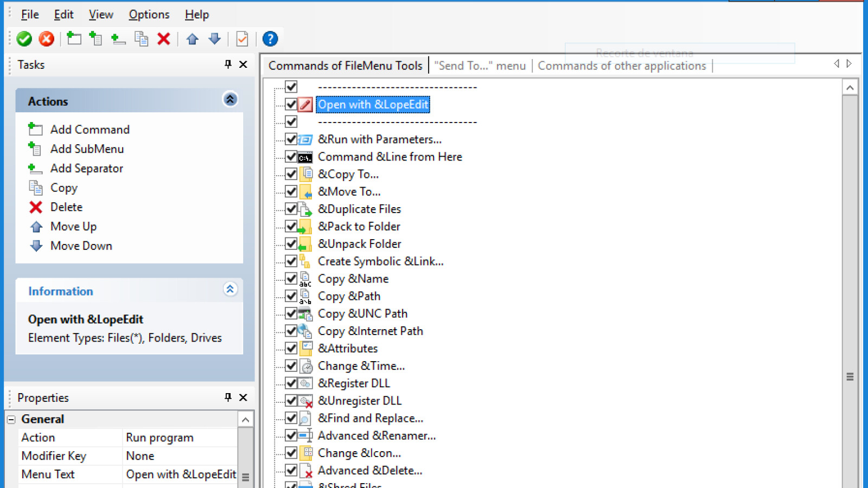
Task: Select the Advanced &Renamer command
Action: tap(377, 436)
